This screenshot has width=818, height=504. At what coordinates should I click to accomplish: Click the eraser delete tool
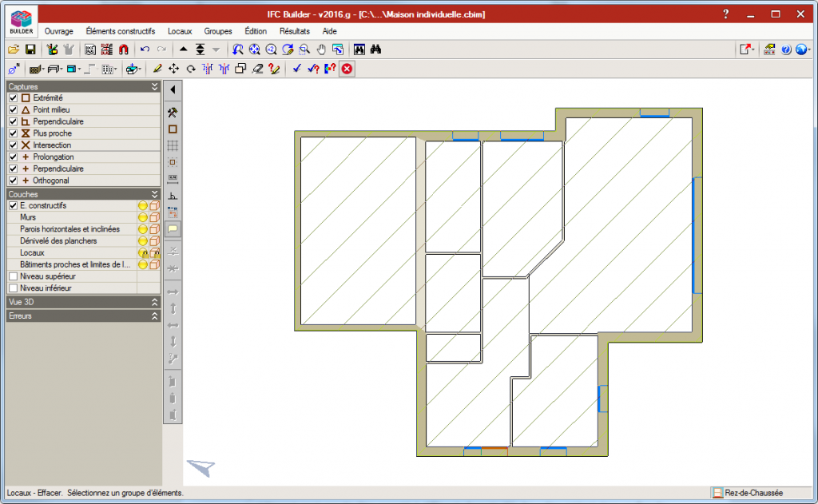pos(257,69)
